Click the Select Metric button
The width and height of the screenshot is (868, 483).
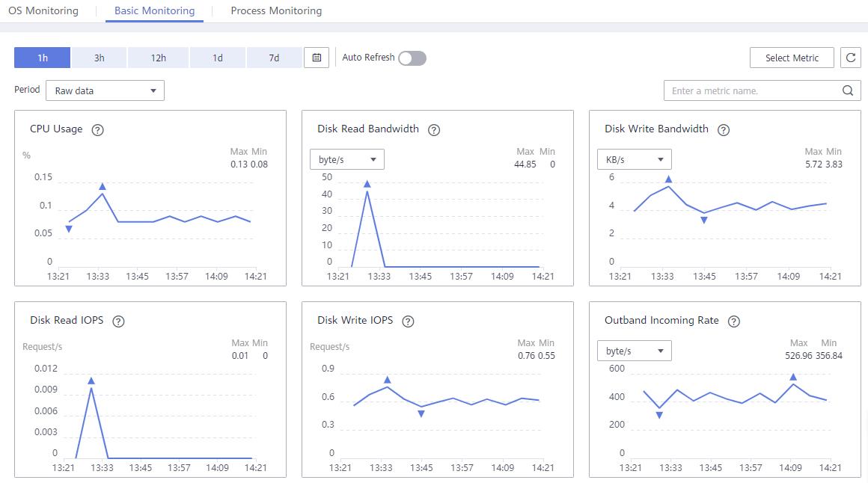pyautogui.click(x=792, y=58)
